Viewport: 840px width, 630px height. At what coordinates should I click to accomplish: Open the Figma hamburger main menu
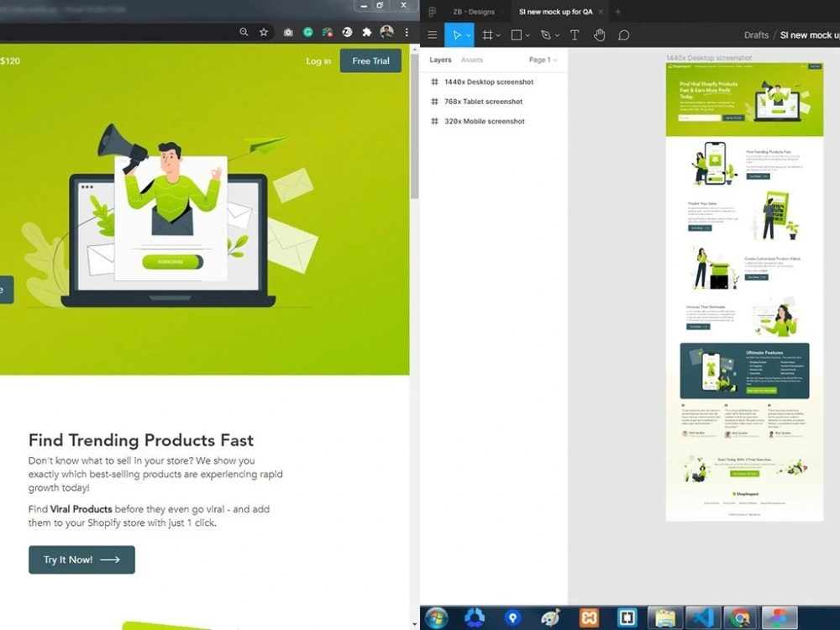click(x=433, y=35)
